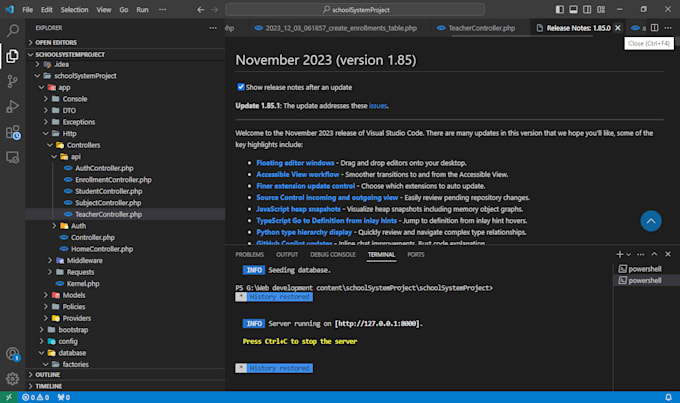This screenshot has height=403, width=680.
Task: Open errors and warnings count in status bar
Action: coord(36,397)
